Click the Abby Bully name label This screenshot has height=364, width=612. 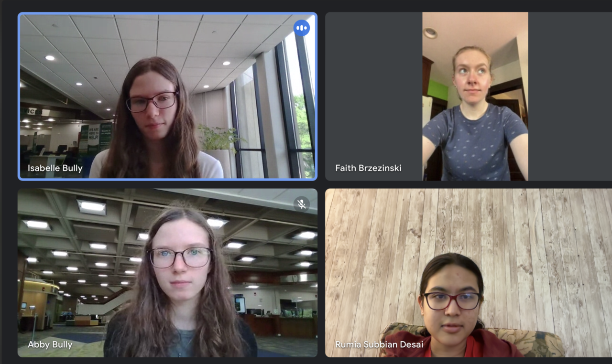click(50, 344)
